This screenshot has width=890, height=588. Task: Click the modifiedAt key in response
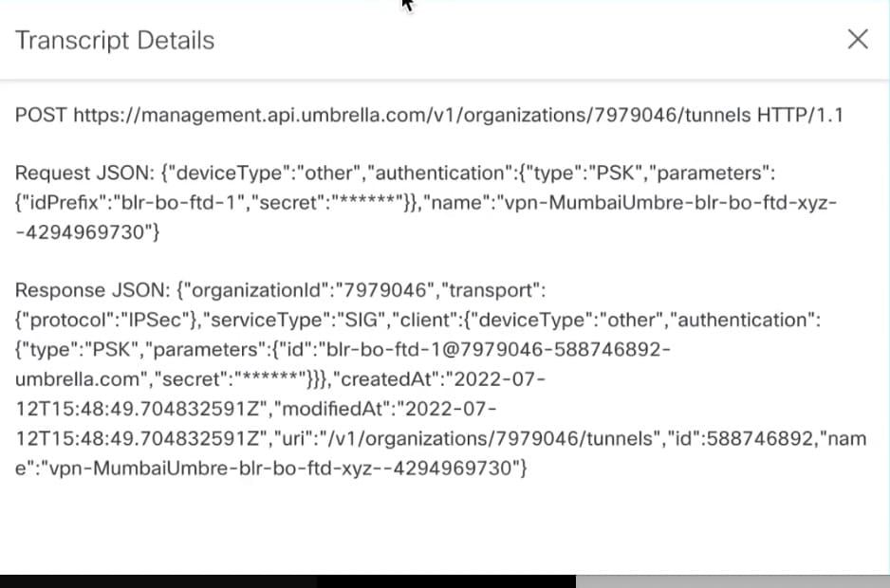[333, 409]
